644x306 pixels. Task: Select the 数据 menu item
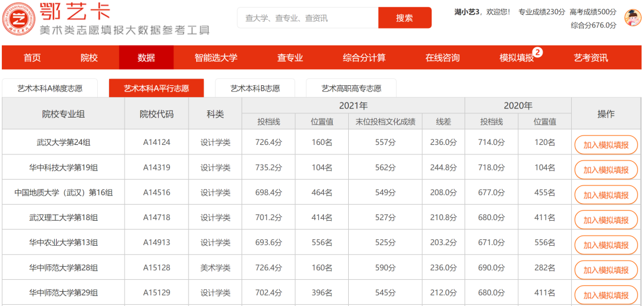[146, 57]
